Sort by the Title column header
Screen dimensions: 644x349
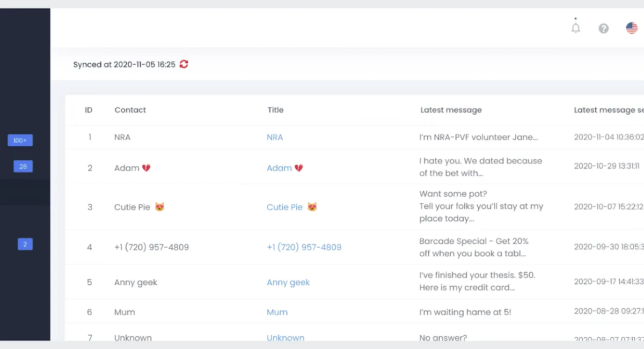275,110
